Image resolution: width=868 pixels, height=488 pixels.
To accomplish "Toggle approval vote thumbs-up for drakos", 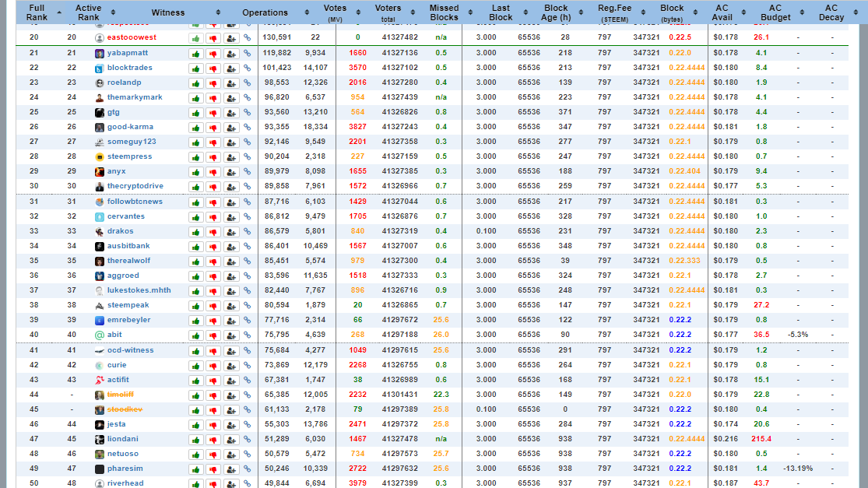I will pos(195,231).
